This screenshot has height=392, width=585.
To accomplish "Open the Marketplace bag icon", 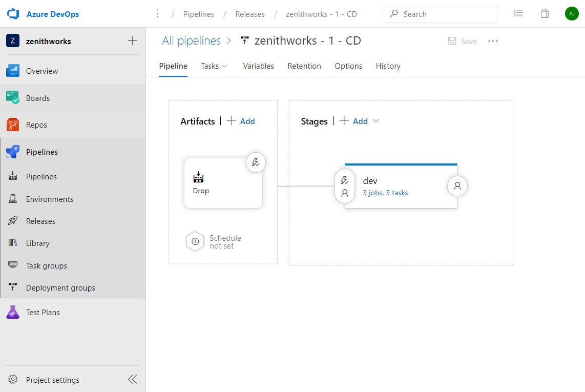I will pyautogui.click(x=545, y=13).
